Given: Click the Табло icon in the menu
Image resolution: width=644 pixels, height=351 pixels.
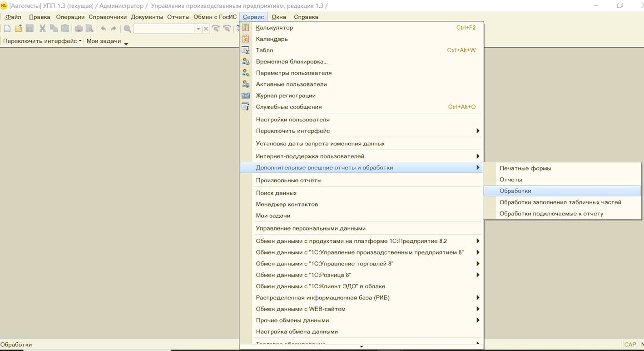Looking at the screenshot, I should point(246,50).
